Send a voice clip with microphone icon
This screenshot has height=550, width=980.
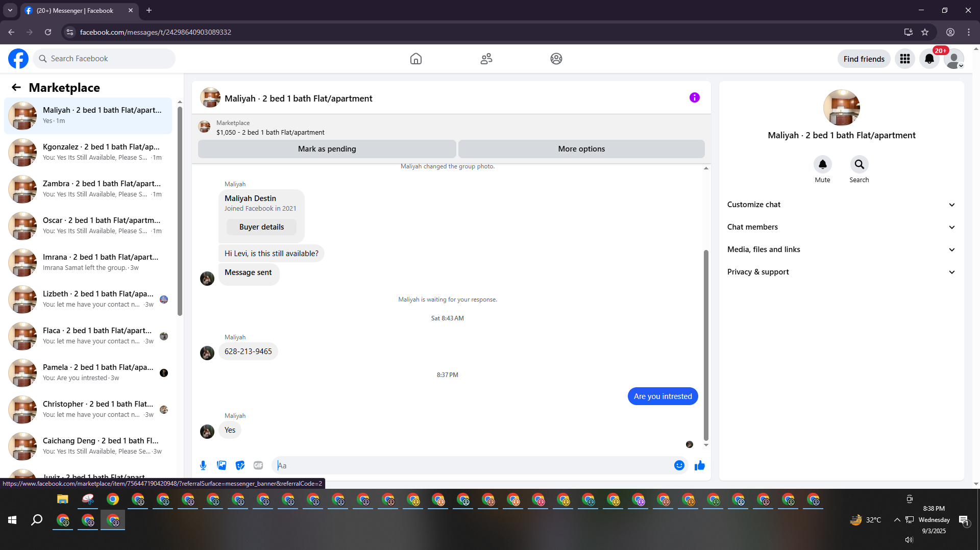[203, 465]
